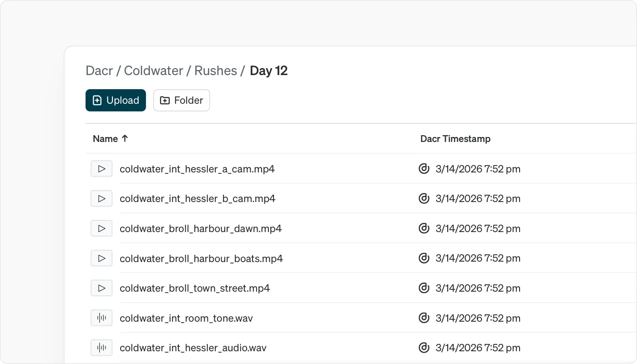The image size is (637, 364).
Task: Click the Upload button
Action: 116,100
